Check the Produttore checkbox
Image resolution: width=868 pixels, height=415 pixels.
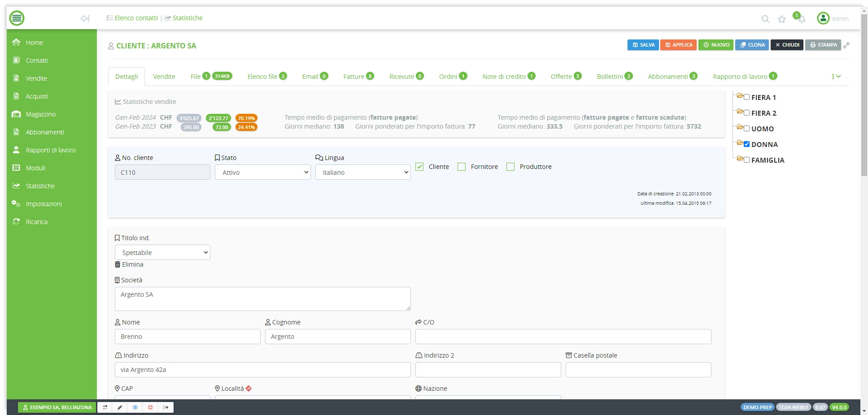[x=510, y=167]
